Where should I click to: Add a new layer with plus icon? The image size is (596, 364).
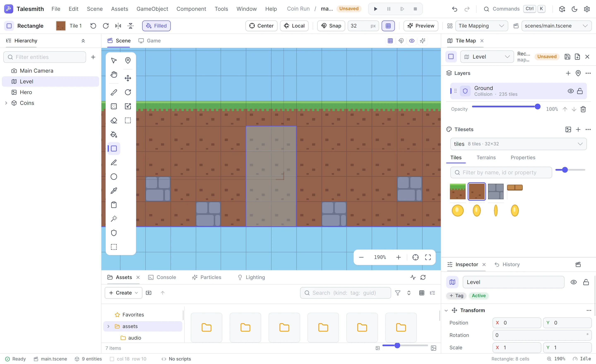click(x=568, y=73)
